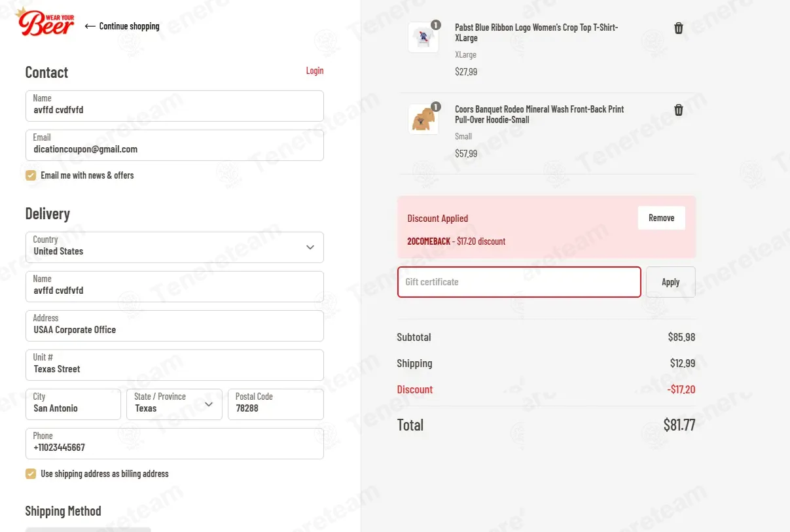Expand the Country dropdown
Viewport: 790px width, 532px height.
pyautogui.click(x=175, y=247)
